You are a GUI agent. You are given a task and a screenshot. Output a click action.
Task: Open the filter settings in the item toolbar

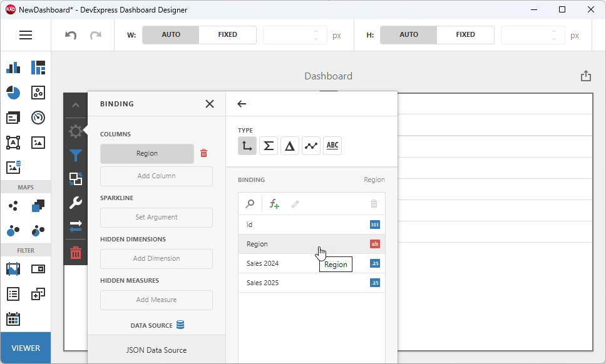coord(75,155)
